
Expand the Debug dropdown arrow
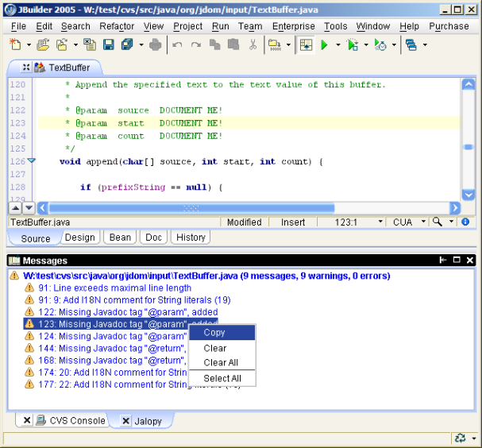point(366,45)
